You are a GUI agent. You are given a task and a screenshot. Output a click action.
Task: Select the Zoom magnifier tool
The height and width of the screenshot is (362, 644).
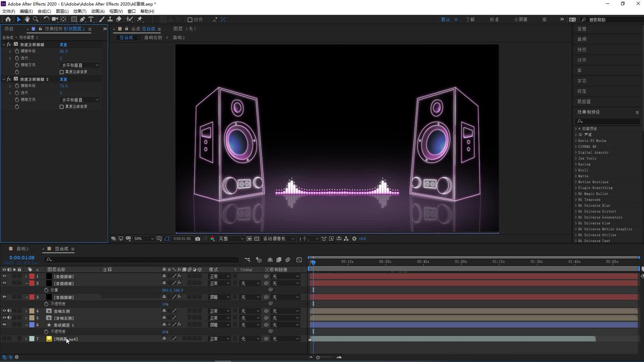tap(36, 19)
